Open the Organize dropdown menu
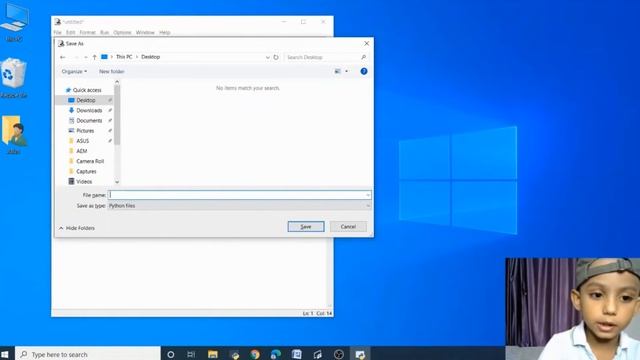This screenshot has width=640, height=360. click(x=74, y=71)
